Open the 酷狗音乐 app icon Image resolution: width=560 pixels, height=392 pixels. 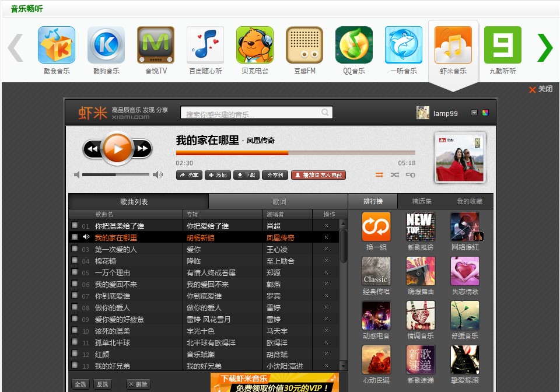click(x=106, y=45)
